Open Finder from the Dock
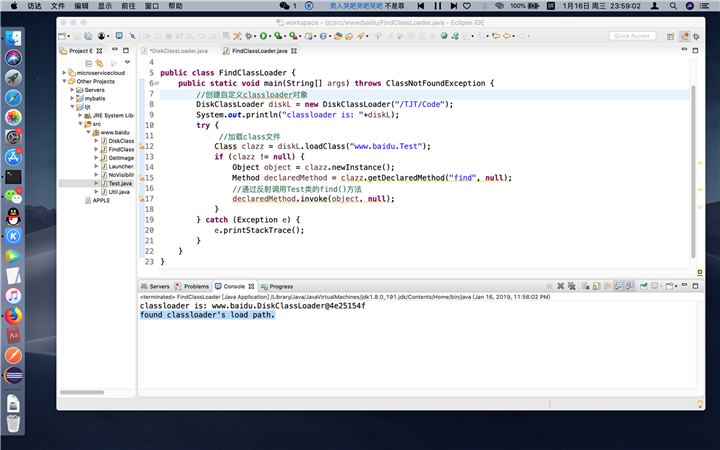This screenshot has width=720, height=450. [x=13, y=38]
